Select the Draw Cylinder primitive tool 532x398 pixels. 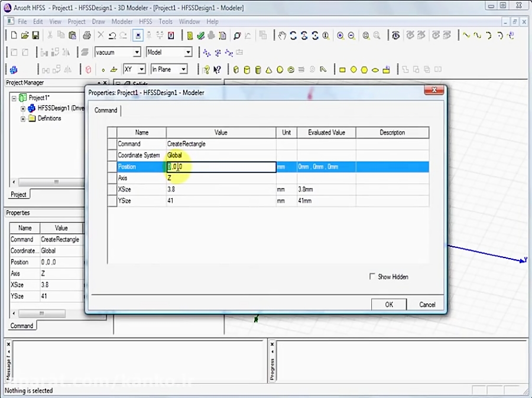coord(246,69)
